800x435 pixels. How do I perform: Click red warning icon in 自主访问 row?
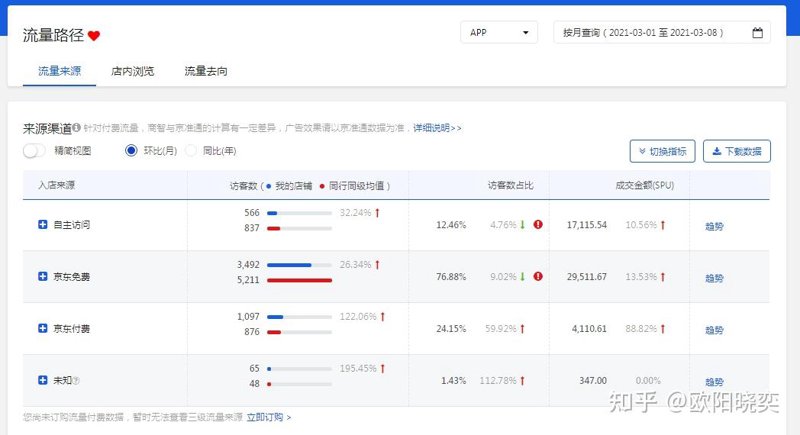(538, 224)
